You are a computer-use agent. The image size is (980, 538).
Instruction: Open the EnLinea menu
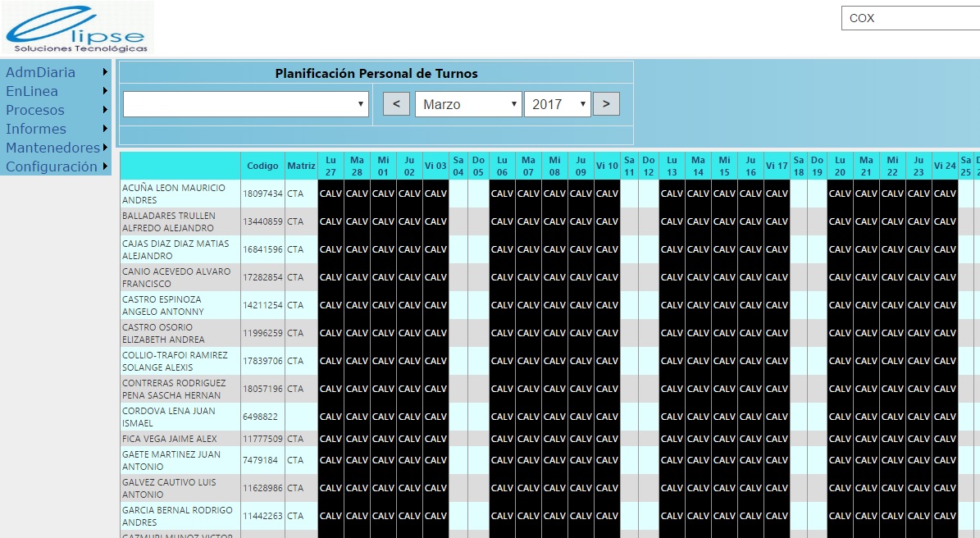[x=32, y=91]
